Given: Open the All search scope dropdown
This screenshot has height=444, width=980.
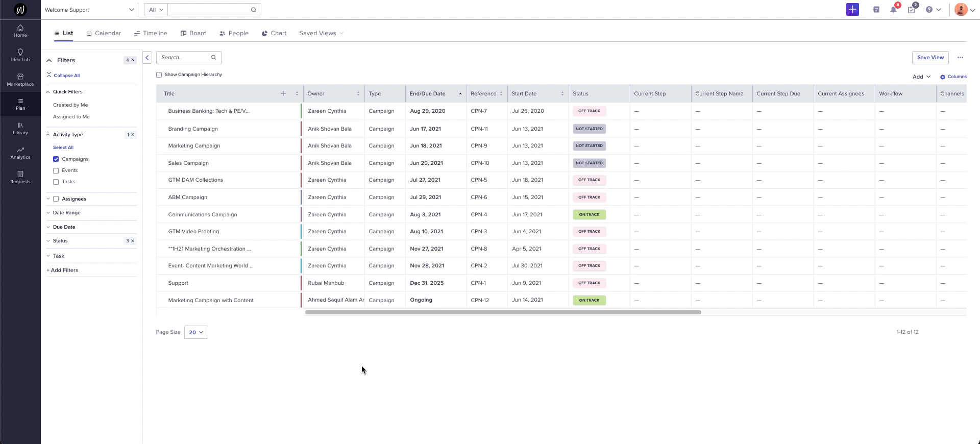Looking at the screenshot, I should click(156, 10).
